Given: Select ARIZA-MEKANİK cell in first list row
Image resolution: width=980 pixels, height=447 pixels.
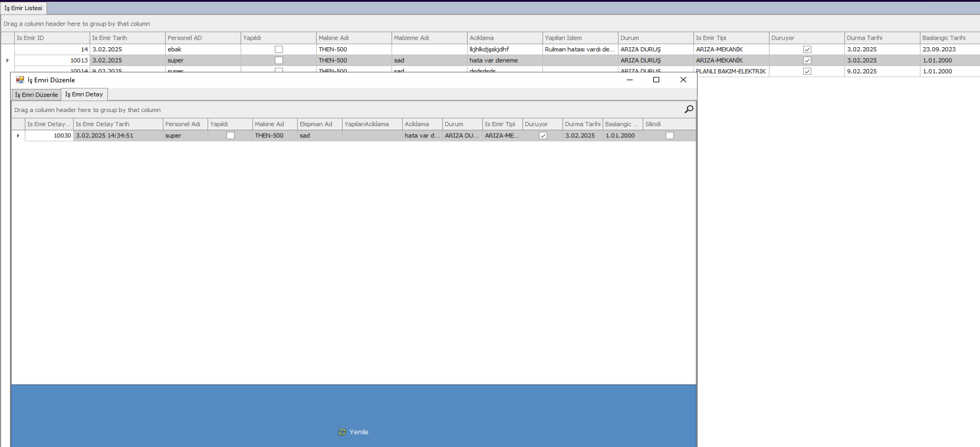Looking at the screenshot, I should pyautogui.click(x=730, y=50).
